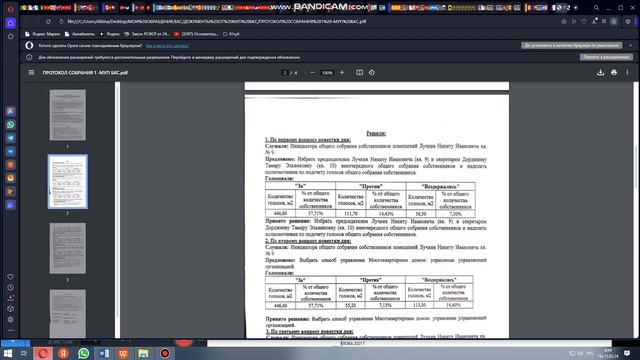Open the Opera menu logo
640x360 pixels.
[11, 9]
